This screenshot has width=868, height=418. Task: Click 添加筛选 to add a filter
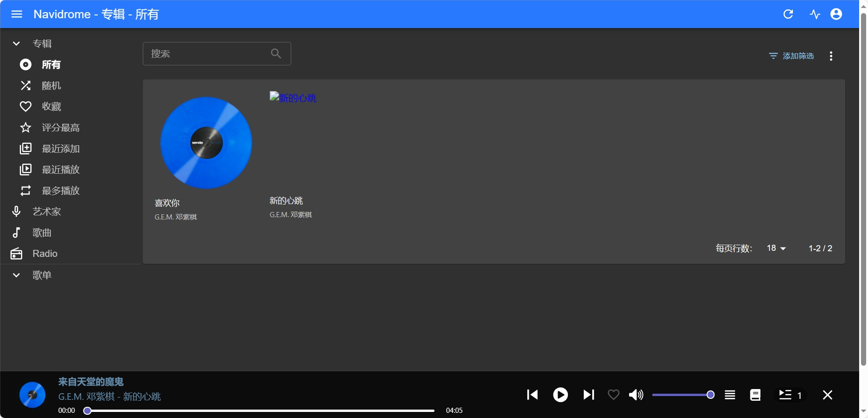[x=791, y=56]
